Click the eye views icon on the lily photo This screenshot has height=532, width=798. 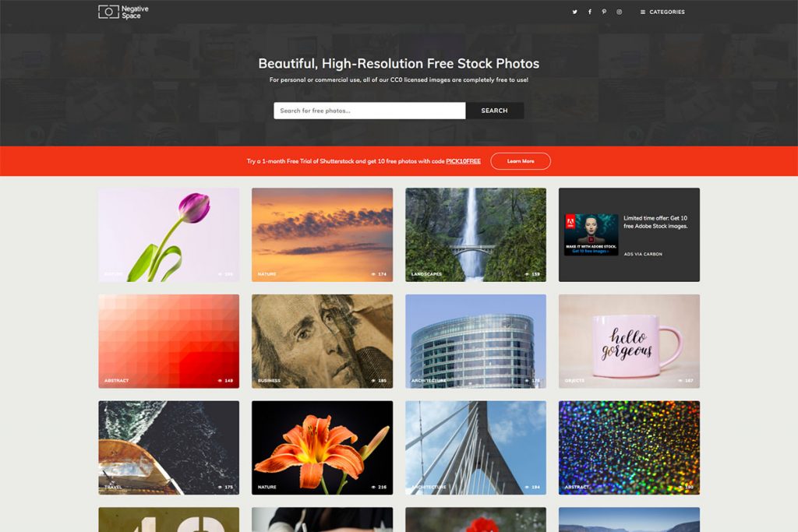point(373,487)
